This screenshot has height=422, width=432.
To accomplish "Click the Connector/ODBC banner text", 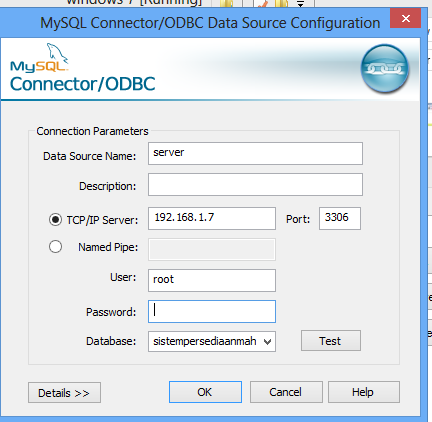I will 83,84.
